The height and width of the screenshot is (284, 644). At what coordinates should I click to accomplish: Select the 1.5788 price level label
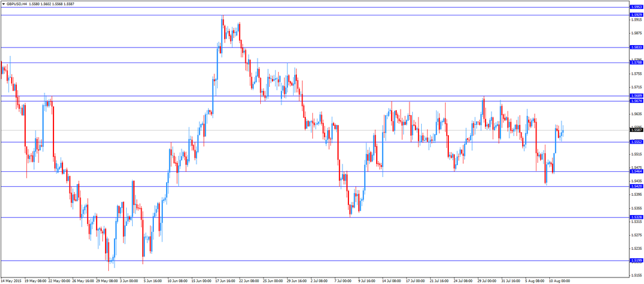636,62
